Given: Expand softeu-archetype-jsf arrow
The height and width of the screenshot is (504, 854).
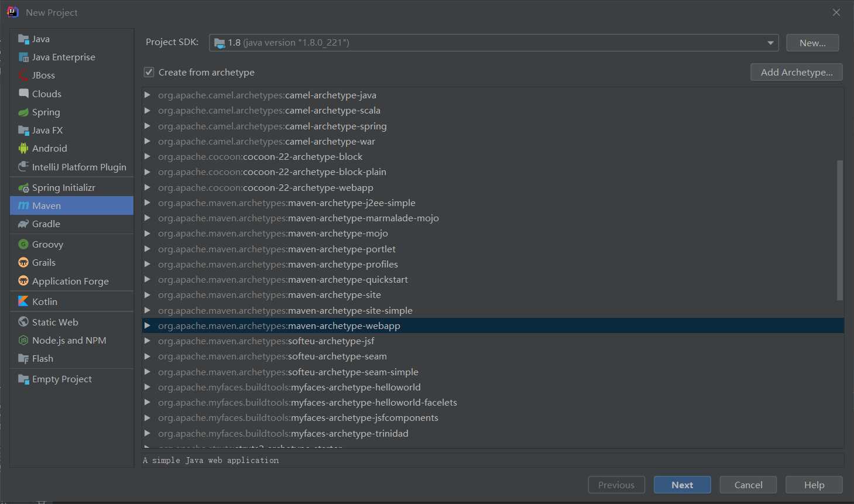Looking at the screenshot, I should tap(148, 341).
